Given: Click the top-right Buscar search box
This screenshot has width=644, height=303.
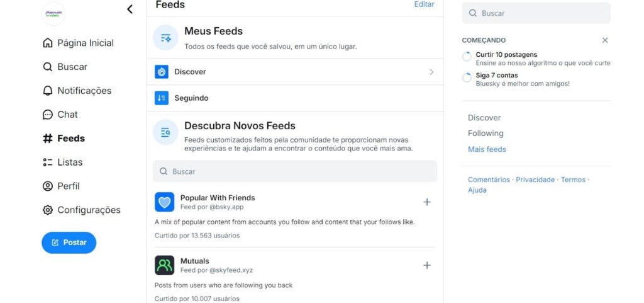Looking at the screenshot, I should [536, 13].
